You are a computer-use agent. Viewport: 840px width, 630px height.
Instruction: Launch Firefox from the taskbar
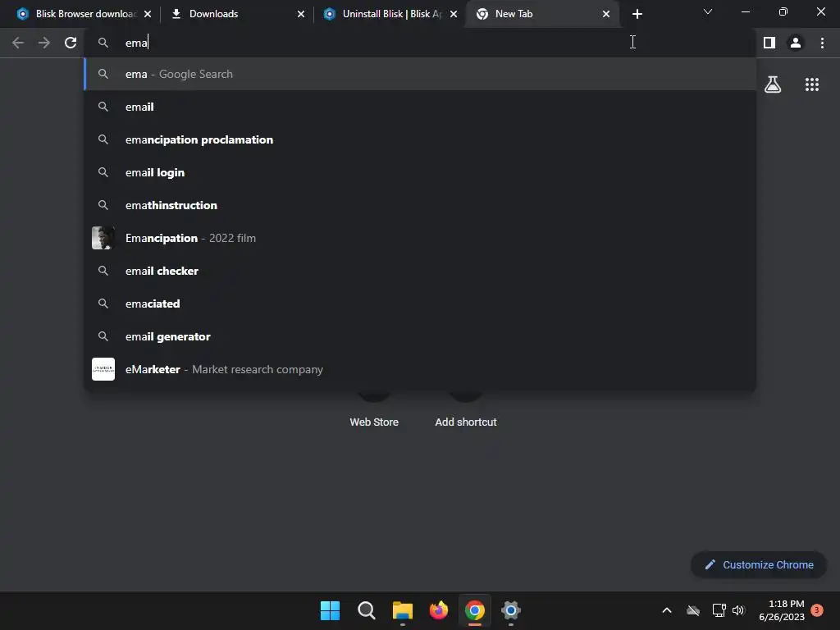tap(439, 610)
